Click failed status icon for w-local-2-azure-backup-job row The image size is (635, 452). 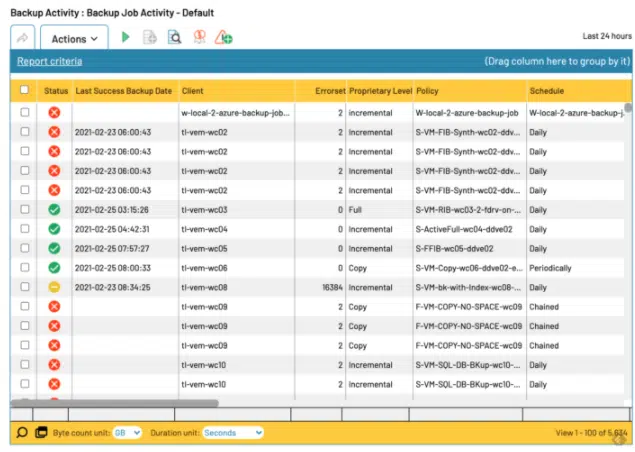(x=54, y=112)
